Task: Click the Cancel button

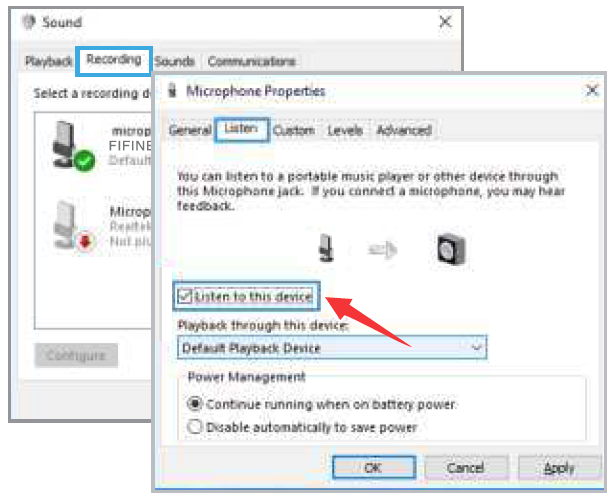Action: [466, 467]
